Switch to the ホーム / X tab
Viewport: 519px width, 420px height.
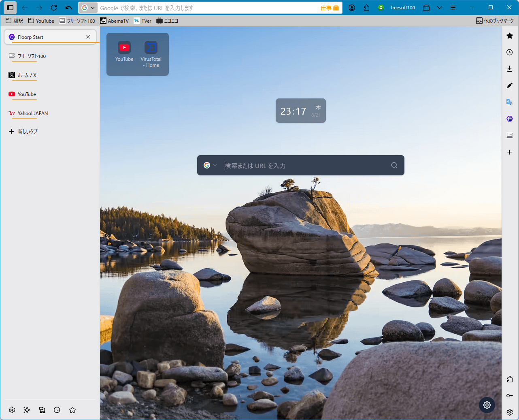coord(50,75)
